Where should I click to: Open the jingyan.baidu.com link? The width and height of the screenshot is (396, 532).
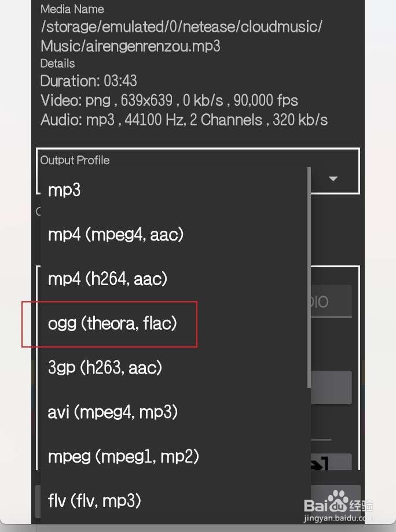point(338,518)
